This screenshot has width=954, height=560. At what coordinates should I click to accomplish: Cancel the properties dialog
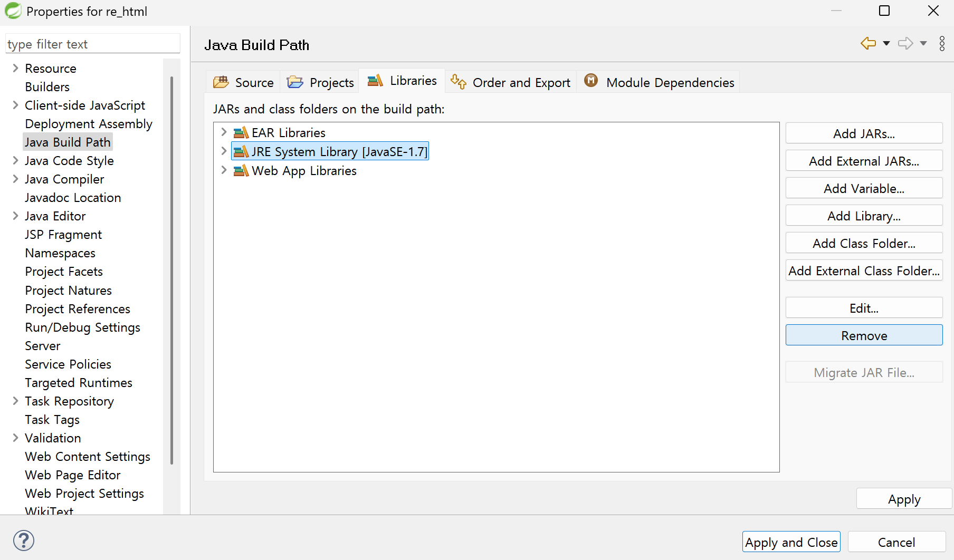click(x=896, y=542)
